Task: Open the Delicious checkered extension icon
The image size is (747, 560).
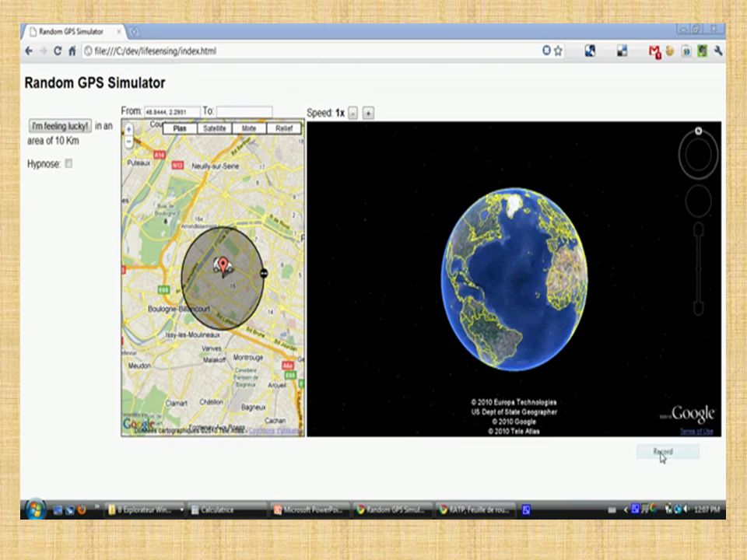Action: pyautogui.click(x=622, y=51)
